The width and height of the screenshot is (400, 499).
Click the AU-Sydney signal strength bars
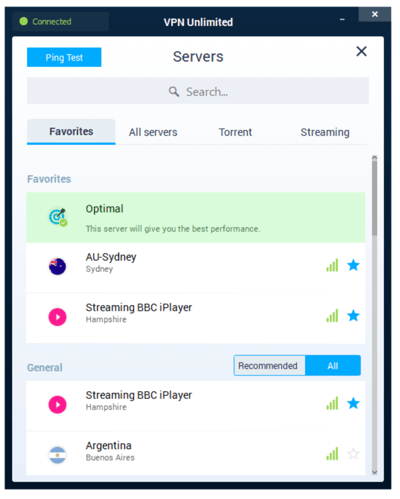coord(332,265)
